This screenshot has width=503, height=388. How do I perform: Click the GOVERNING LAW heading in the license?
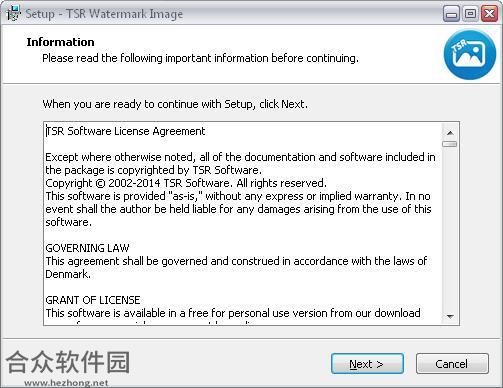coord(87,248)
